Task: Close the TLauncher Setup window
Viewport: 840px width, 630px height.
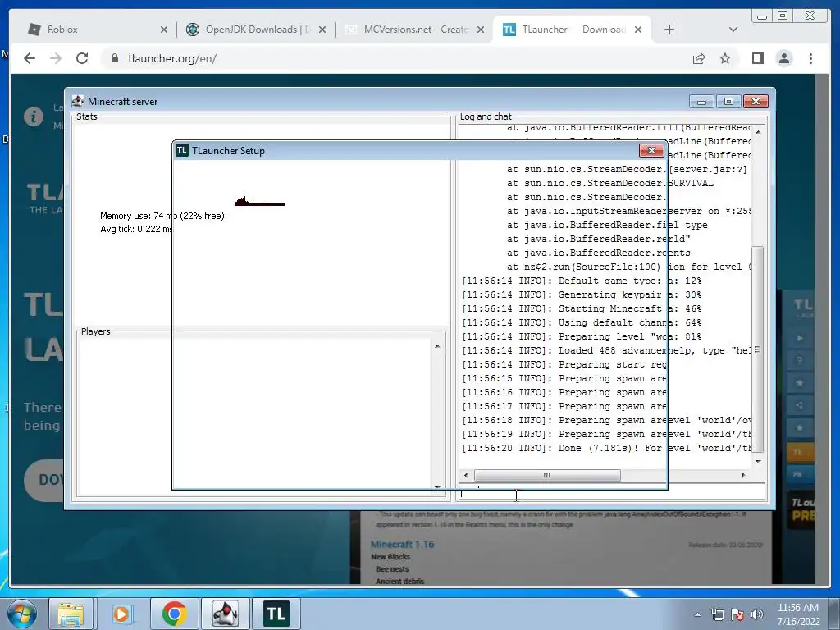Action: tap(651, 151)
